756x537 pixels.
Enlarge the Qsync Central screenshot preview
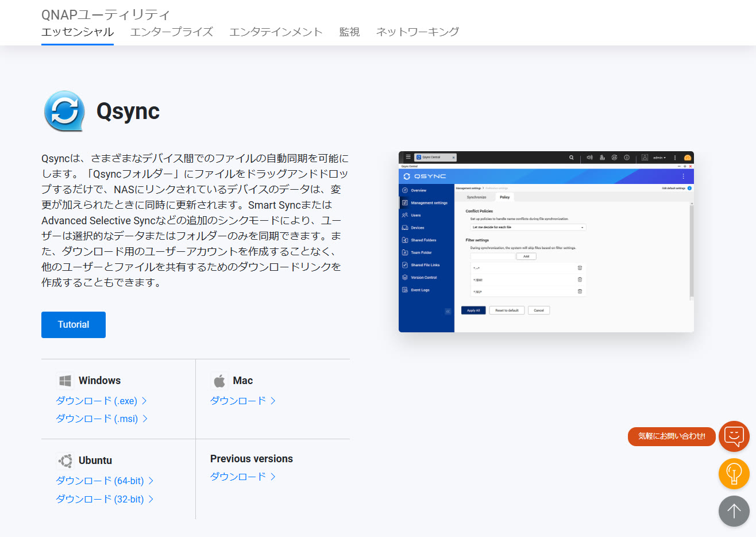[x=546, y=241]
